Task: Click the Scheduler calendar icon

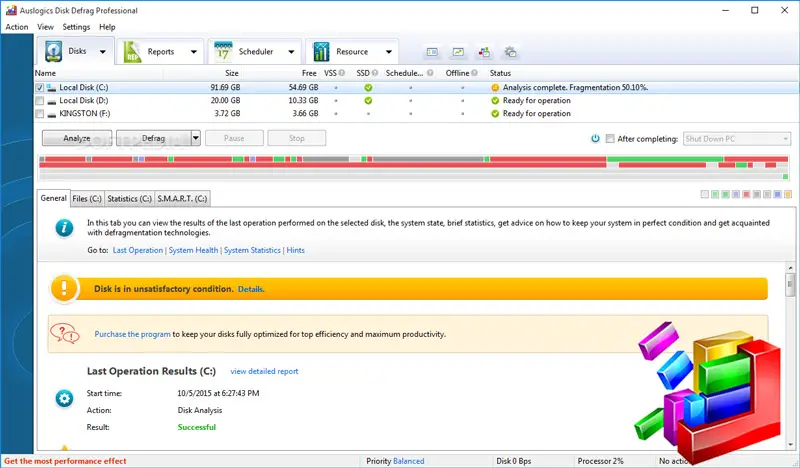Action: [223, 52]
